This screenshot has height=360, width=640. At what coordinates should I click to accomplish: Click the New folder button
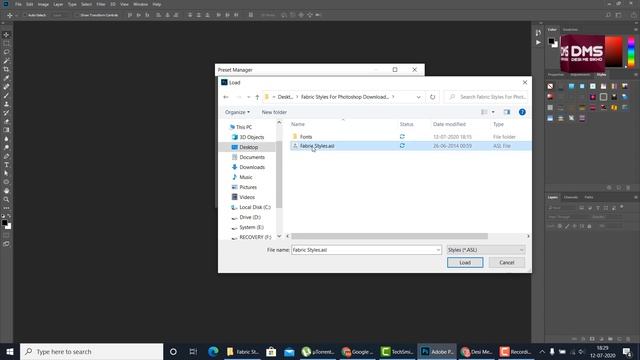tap(274, 112)
